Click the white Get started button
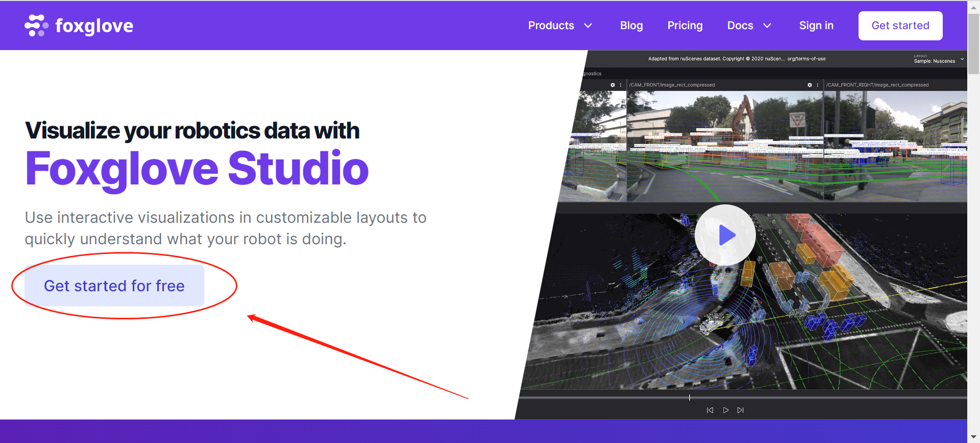Image resolution: width=980 pixels, height=443 pixels. pyautogui.click(x=900, y=26)
